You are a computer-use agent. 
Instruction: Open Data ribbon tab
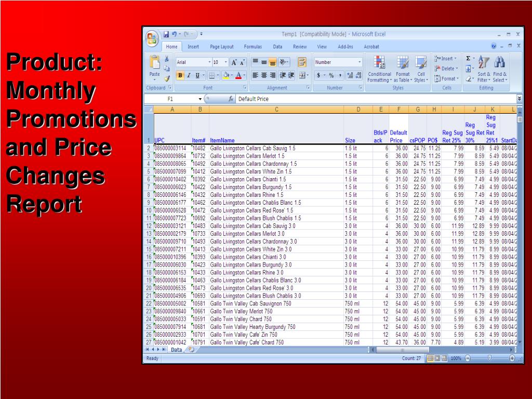277,47
